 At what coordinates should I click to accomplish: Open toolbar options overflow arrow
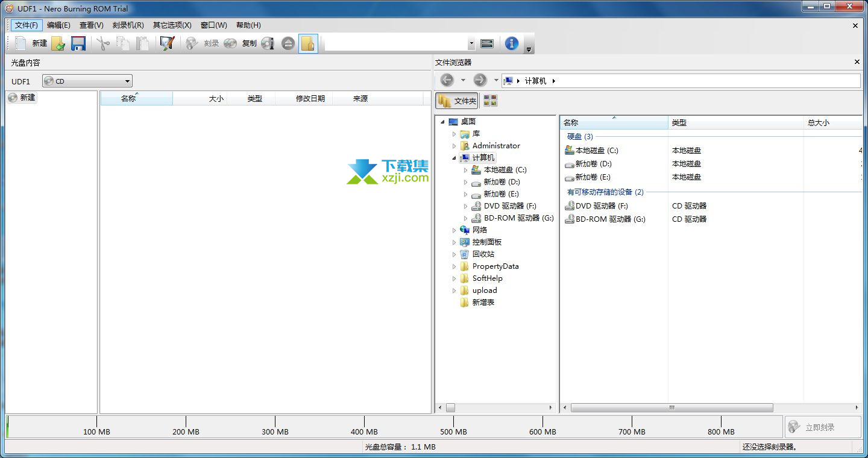point(529,49)
